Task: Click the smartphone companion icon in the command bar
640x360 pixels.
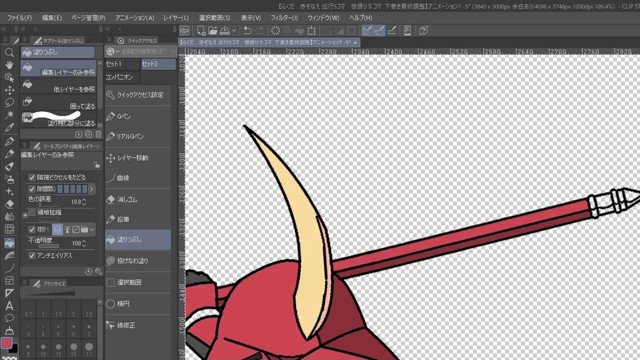Action: pos(407,31)
